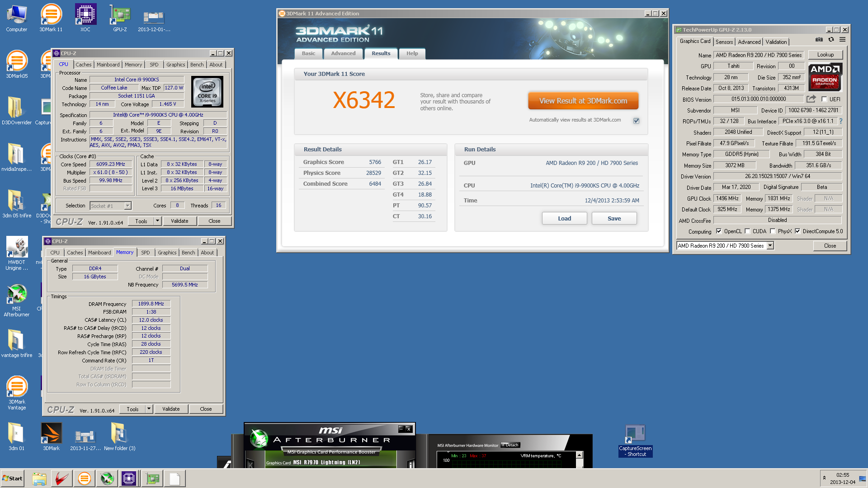The height and width of the screenshot is (488, 868).
Task: Click the Save button in Run Details
Action: click(x=614, y=218)
